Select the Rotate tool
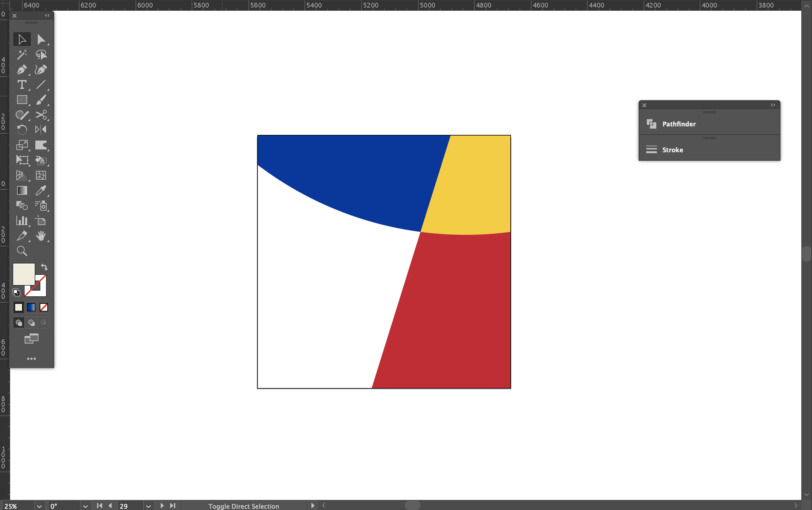This screenshot has width=812, height=510. (x=22, y=130)
